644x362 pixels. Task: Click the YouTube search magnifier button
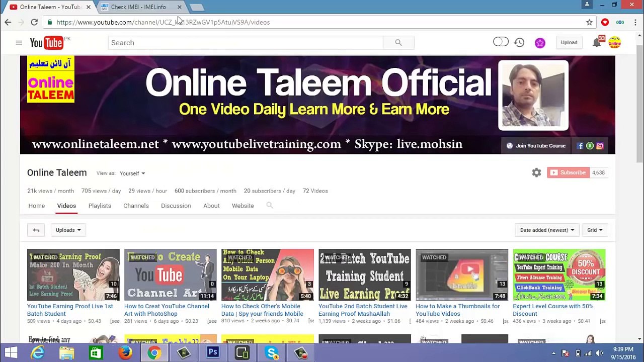398,43
